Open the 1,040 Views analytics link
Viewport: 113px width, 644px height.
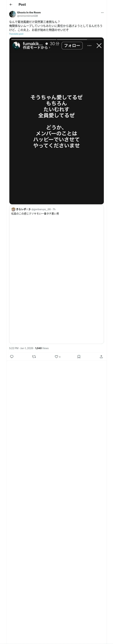[x=42, y=348]
